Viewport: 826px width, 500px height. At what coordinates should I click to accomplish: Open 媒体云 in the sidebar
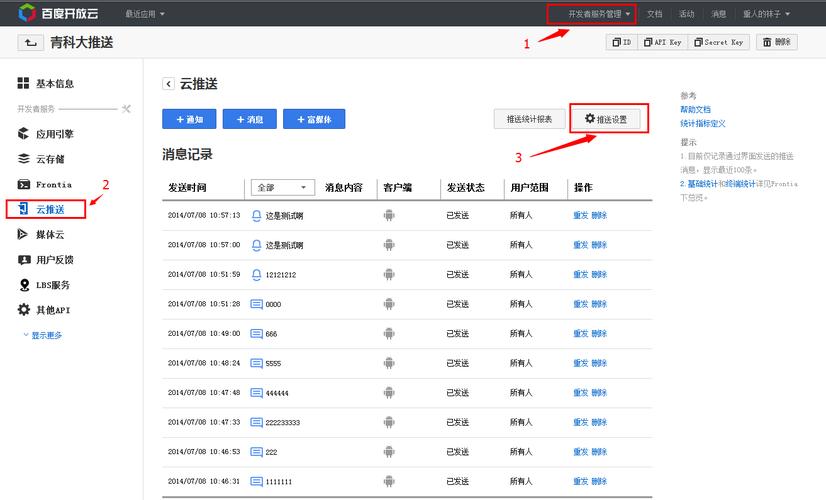pyautogui.click(x=41, y=234)
